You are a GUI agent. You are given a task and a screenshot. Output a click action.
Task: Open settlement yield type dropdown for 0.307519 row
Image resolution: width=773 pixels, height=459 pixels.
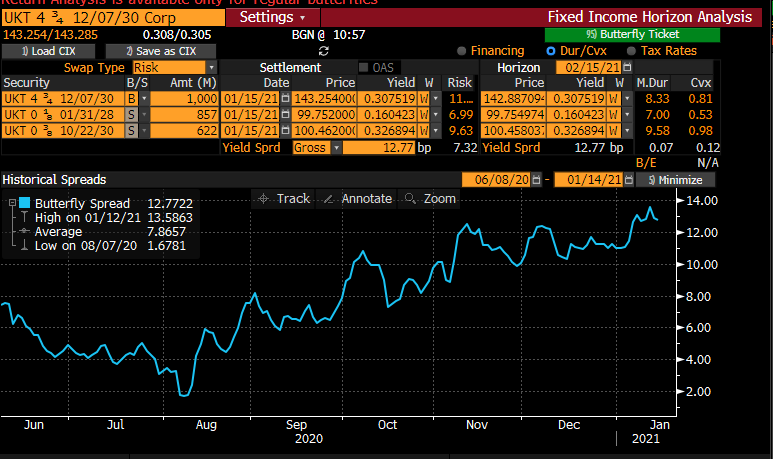[x=435, y=99]
